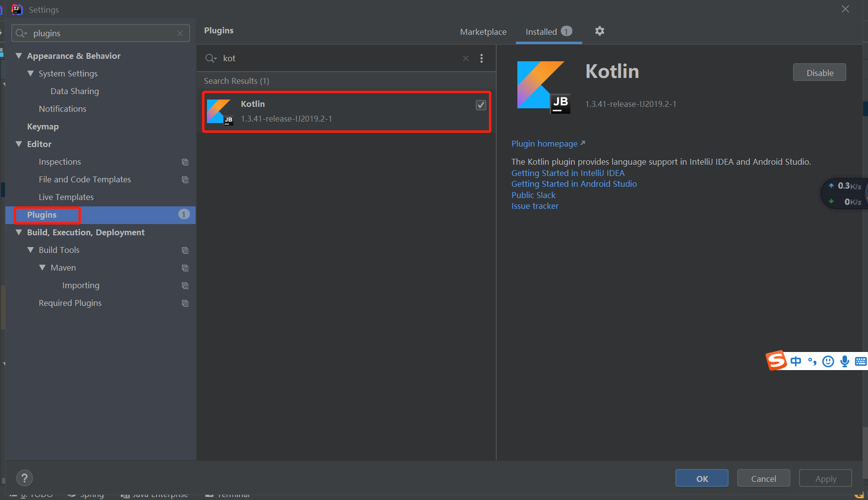Click the project-level icon beside Required Plugins
The image size is (868, 500).
point(185,303)
